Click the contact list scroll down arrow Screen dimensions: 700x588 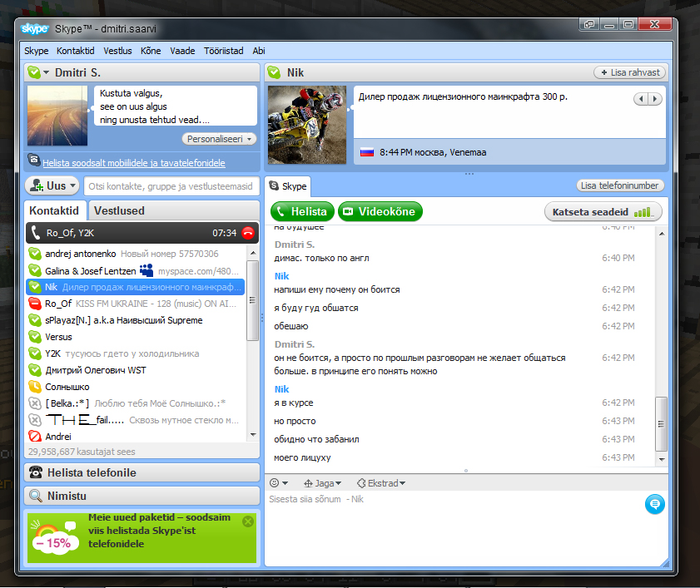pos(253,434)
